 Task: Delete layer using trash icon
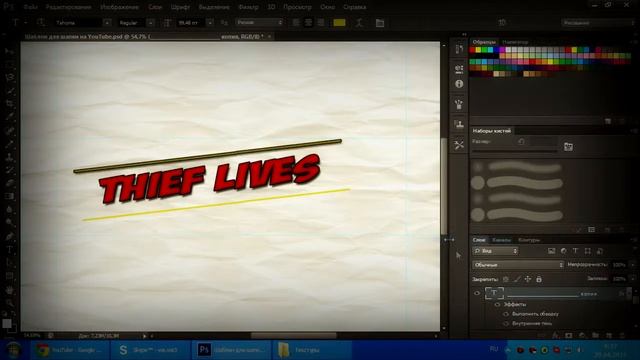pos(622,336)
